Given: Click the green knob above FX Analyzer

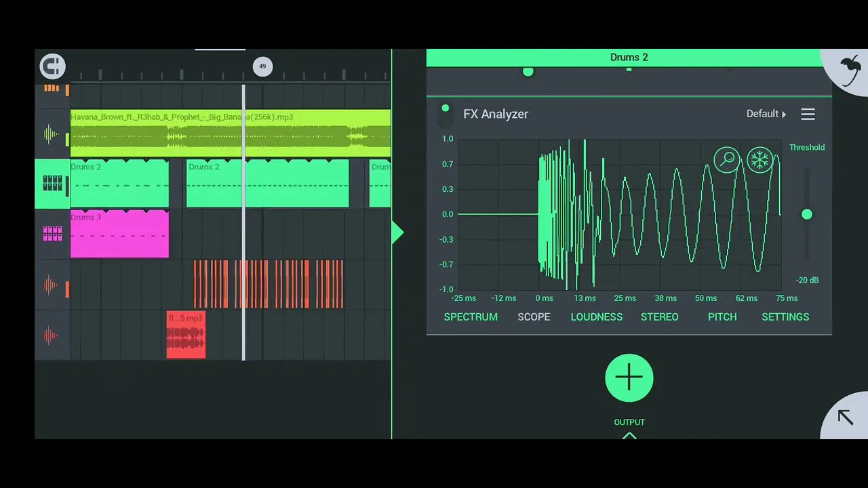Looking at the screenshot, I should pos(528,71).
